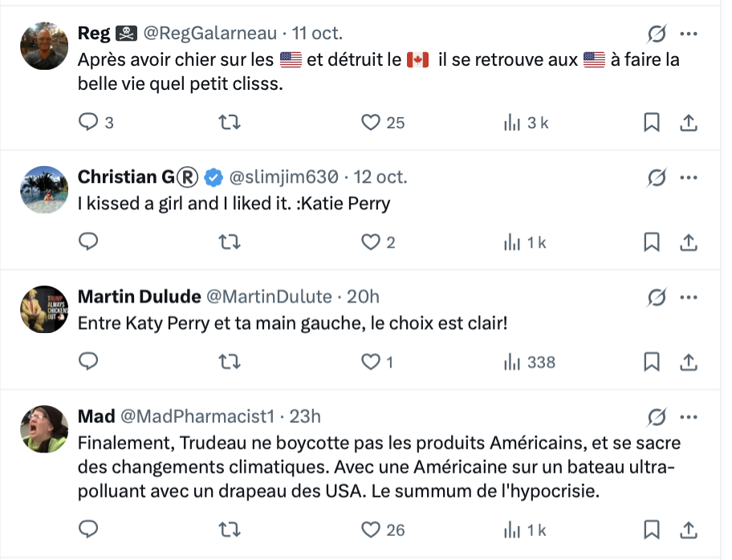Open Mad's username link
Image resolution: width=732 pixels, height=560 pixels.
pos(96,416)
